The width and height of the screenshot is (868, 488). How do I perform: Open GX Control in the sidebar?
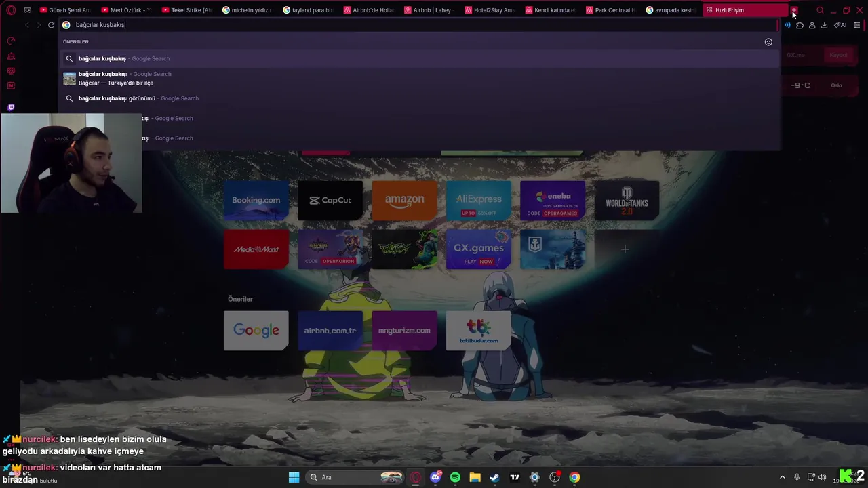click(x=11, y=41)
